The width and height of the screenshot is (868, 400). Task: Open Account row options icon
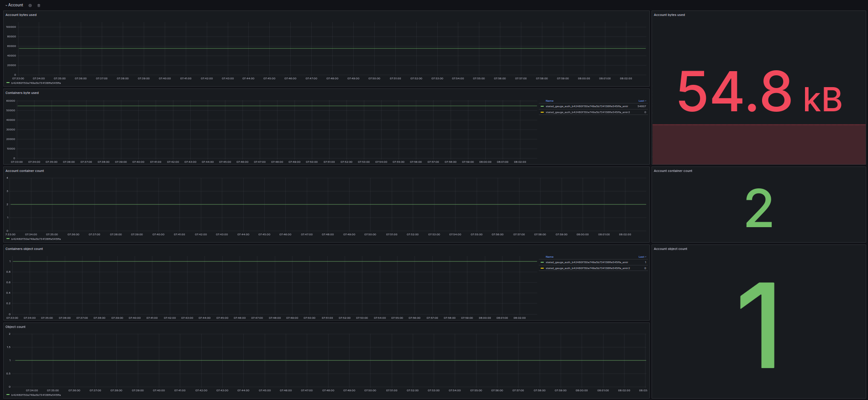pyautogui.click(x=30, y=5)
